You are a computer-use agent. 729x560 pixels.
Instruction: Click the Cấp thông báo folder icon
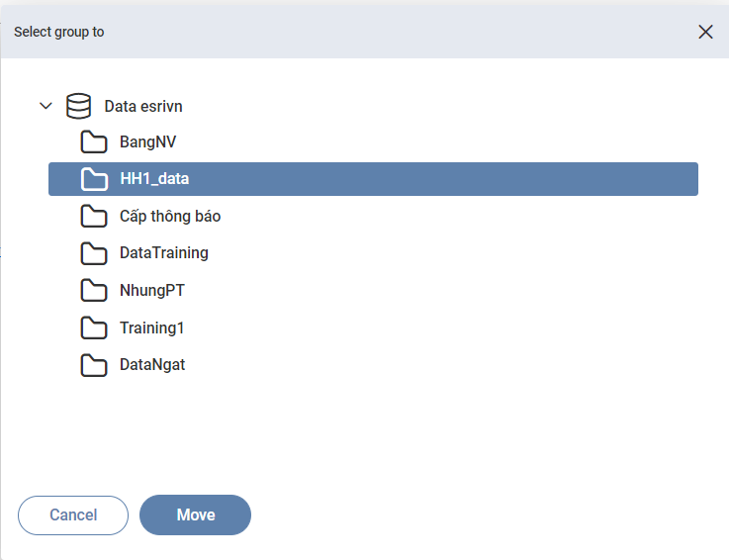94,217
